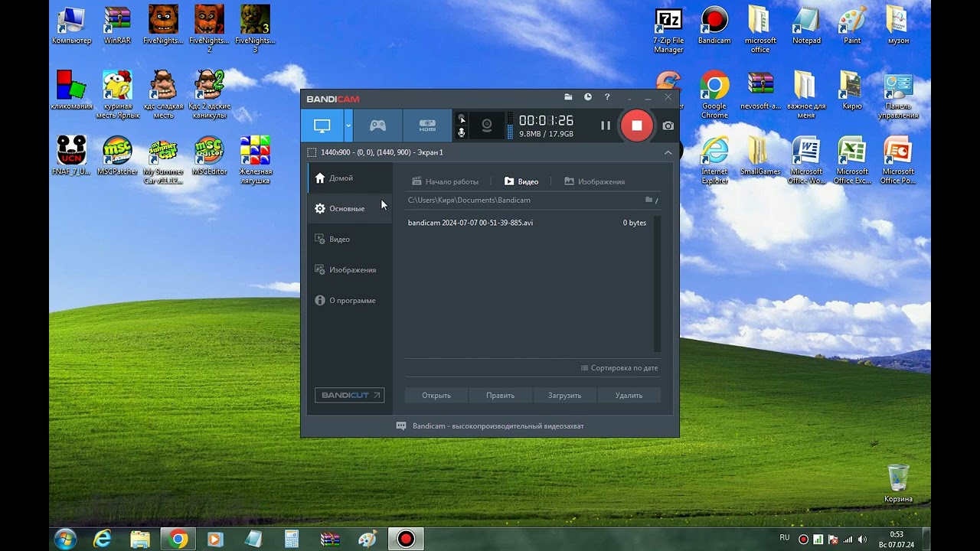Image resolution: width=980 pixels, height=551 pixels.
Task: Open the Notepad desktop shortcut
Action: [x=806, y=25]
